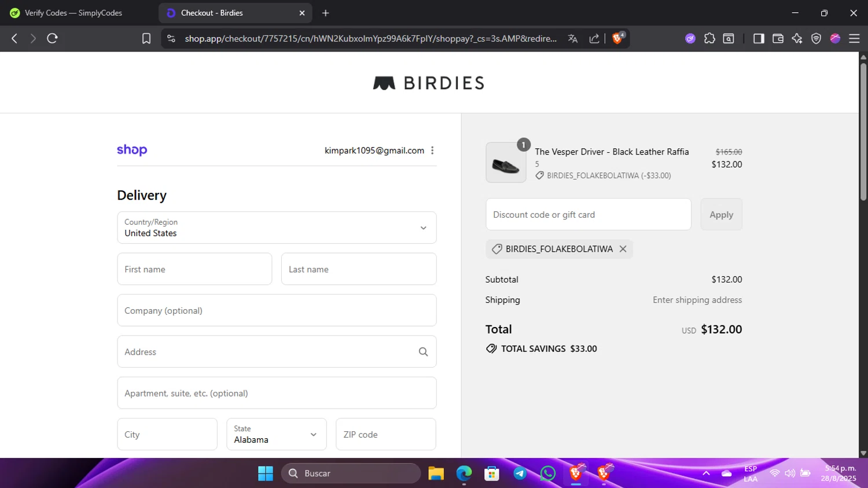Open Telegram from the taskbar
This screenshot has height=488, width=868.
tap(520, 474)
